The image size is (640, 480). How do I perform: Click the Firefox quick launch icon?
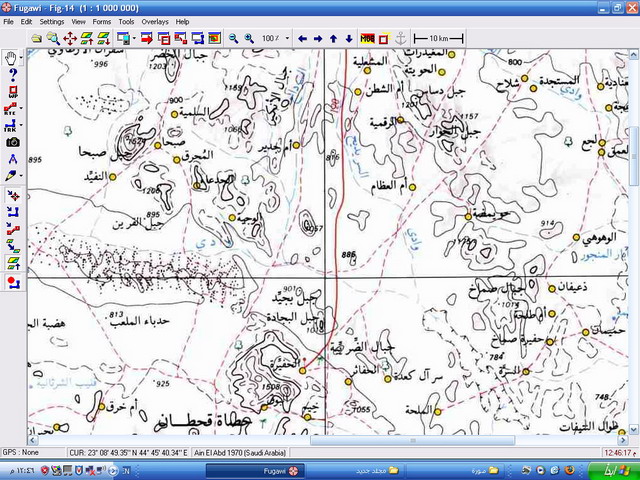pyautogui.click(x=569, y=471)
